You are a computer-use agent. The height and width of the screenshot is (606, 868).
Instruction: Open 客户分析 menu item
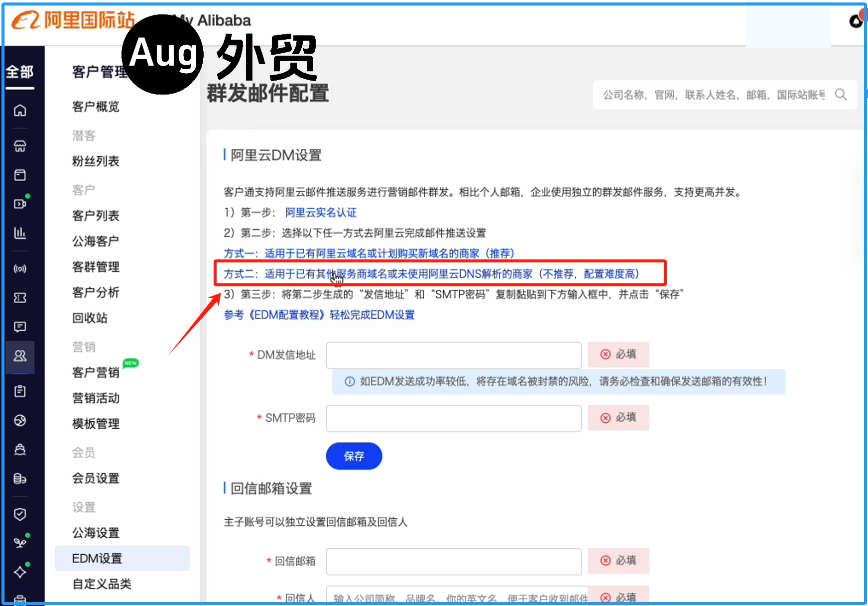point(96,292)
